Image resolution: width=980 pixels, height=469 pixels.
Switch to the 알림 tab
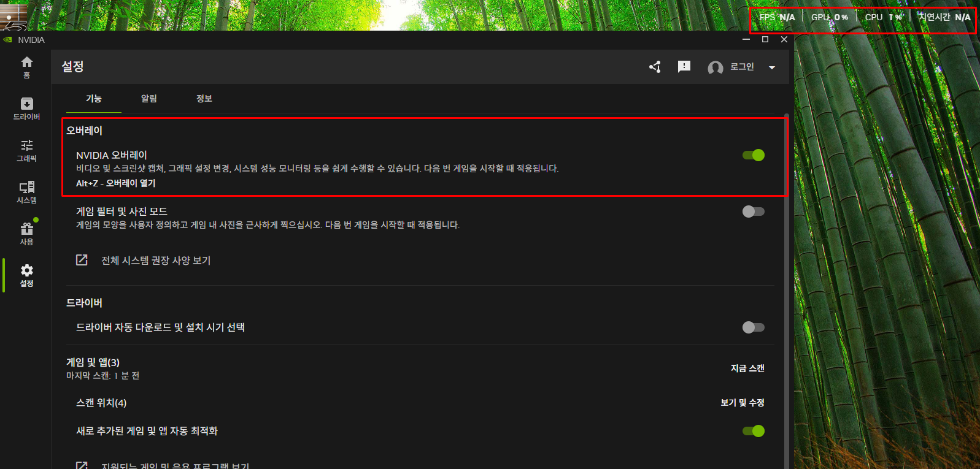149,99
